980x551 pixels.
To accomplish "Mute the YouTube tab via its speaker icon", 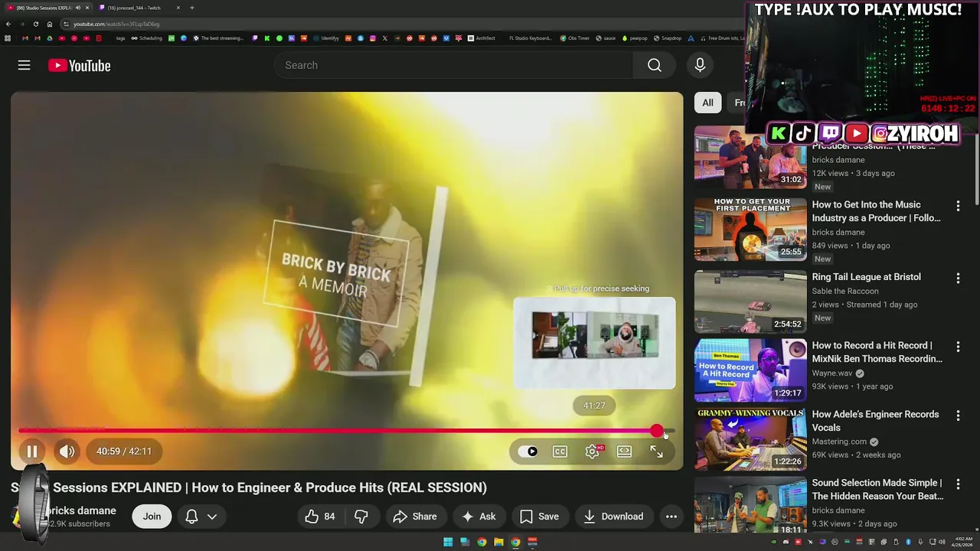I will coord(78,8).
